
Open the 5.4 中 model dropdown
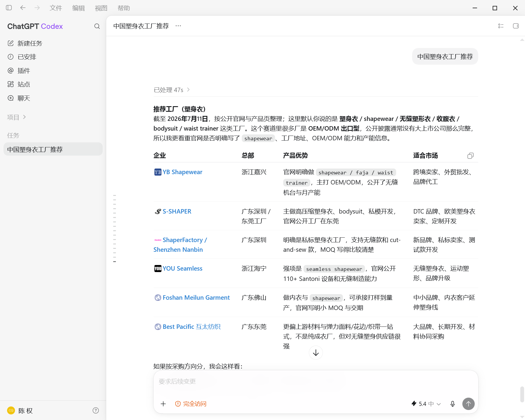426,404
